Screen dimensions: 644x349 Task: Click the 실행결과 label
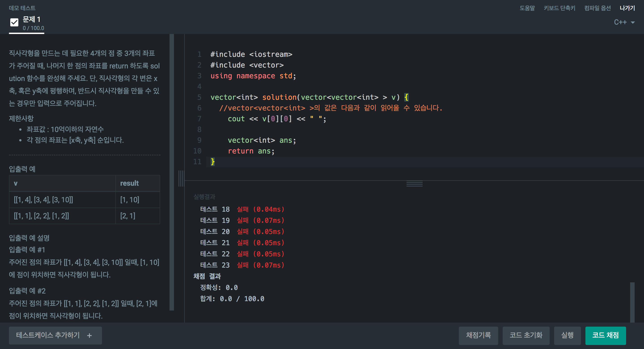coord(204,197)
